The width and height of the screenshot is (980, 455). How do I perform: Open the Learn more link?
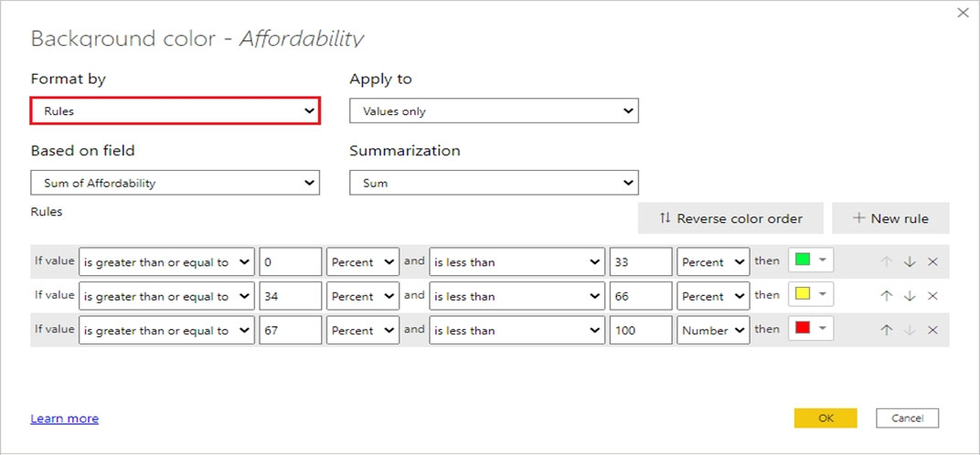pos(64,418)
